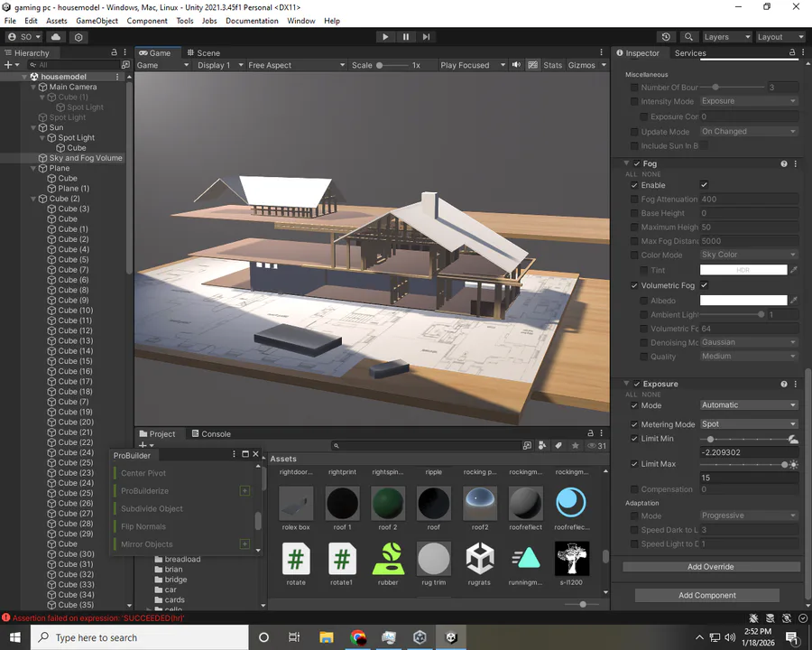Toggle the Fog Enable value checkbox
Screen dimensions: 812x650
[705, 184]
